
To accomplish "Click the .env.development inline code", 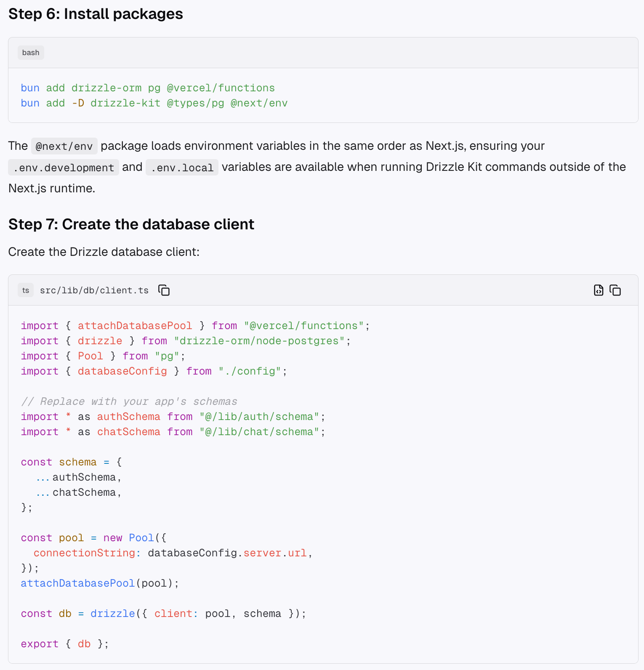I will tap(64, 167).
